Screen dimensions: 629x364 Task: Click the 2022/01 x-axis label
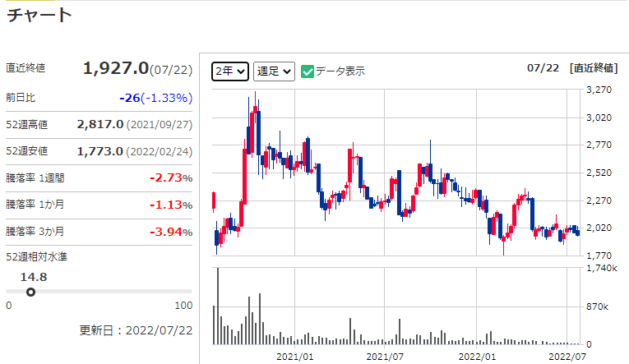click(477, 357)
